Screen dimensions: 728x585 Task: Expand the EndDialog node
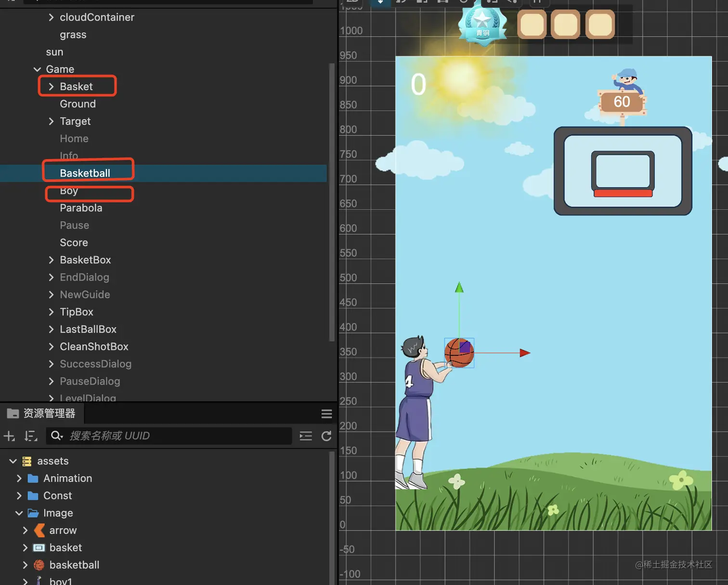51,277
